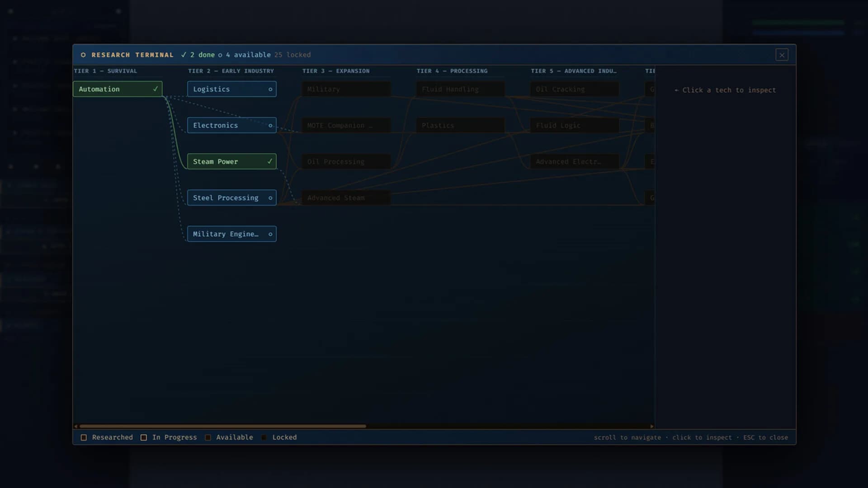Inspect the locked Oil Cracking node
This screenshot has height=488, width=868.
point(575,89)
